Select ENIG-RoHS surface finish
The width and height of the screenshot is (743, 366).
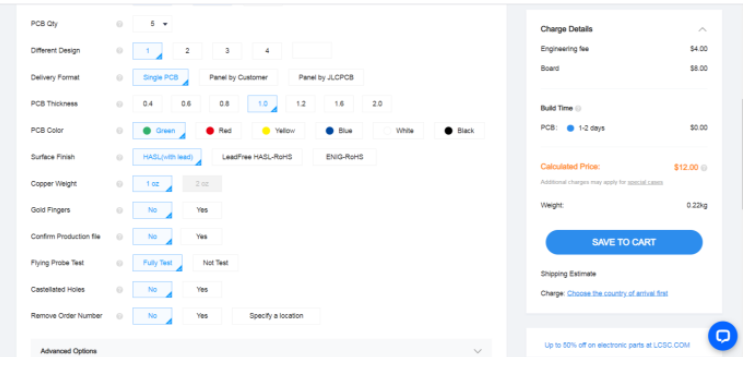[x=344, y=157]
